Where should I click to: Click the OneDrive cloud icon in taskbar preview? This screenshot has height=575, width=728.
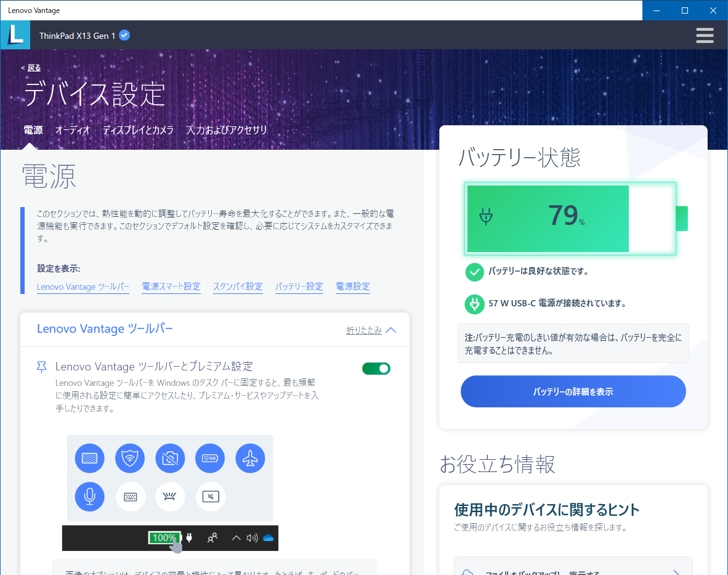click(x=269, y=538)
